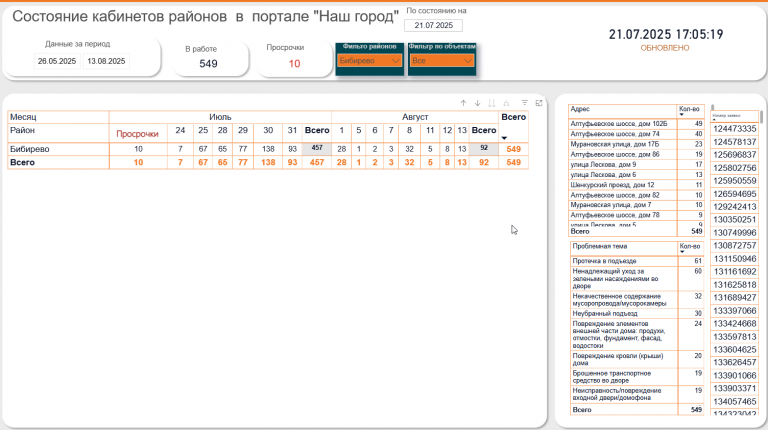Click the drill down arrow icon

coord(477,103)
